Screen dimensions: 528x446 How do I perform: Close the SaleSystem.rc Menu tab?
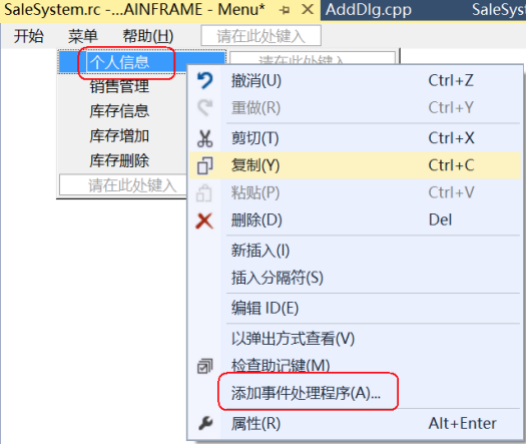point(307,9)
